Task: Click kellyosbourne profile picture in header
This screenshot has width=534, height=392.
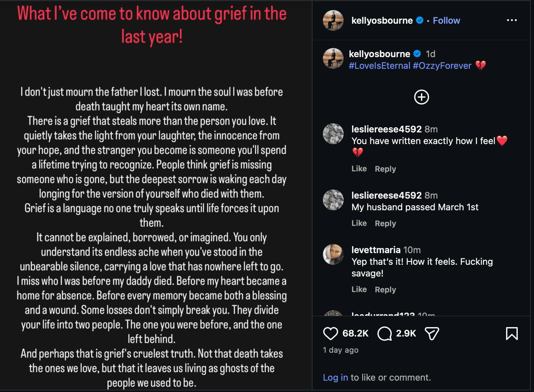Action: (333, 20)
